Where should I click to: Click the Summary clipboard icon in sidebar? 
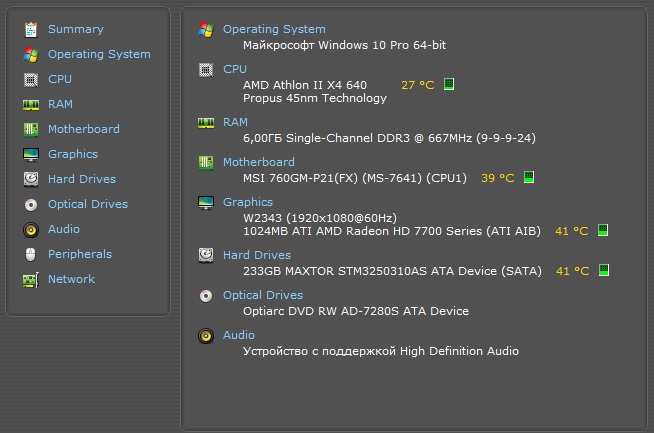(x=31, y=30)
